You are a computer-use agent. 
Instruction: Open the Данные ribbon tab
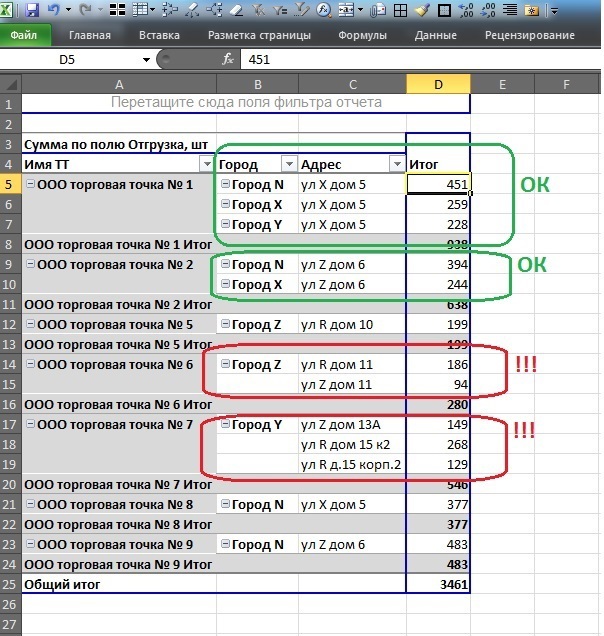click(x=435, y=35)
